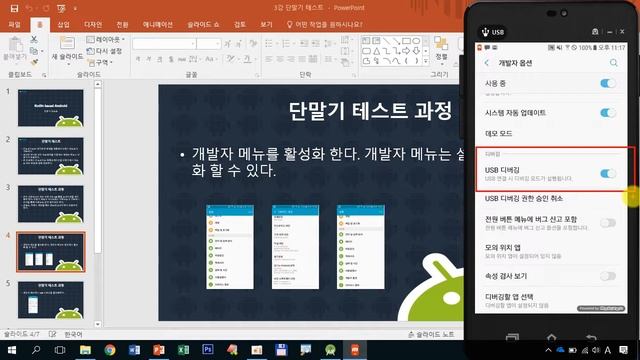Screen dimensions: 640x360
Task: Click the Undo arrow in title bar
Action: (29, 8)
